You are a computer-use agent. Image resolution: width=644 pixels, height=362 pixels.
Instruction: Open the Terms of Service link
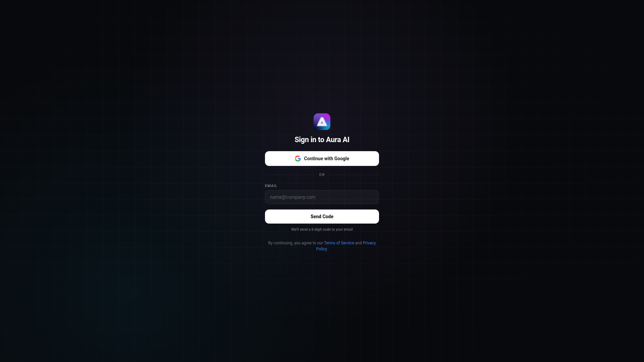click(x=339, y=243)
